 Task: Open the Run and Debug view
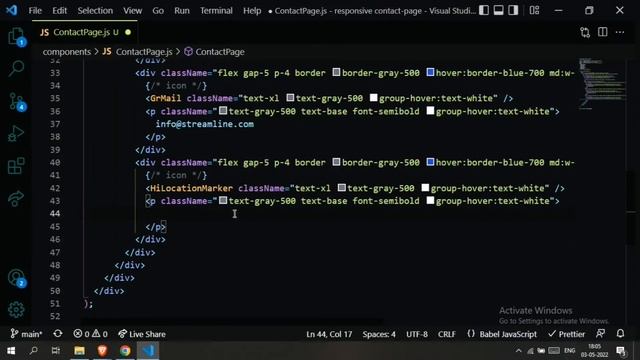[16, 133]
